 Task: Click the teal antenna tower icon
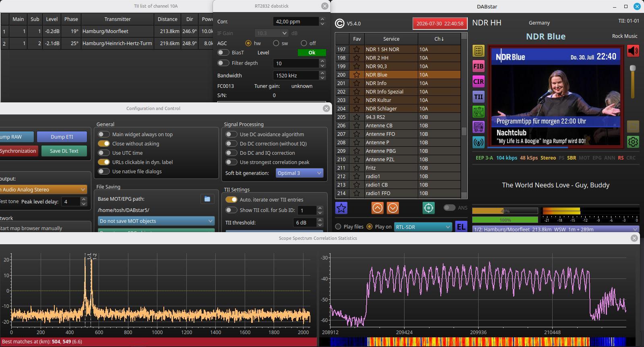(479, 142)
